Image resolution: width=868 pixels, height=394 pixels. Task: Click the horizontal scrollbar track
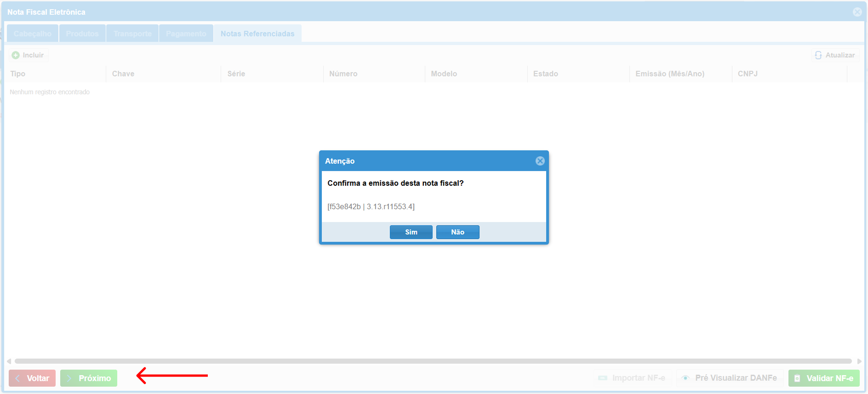click(x=432, y=361)
